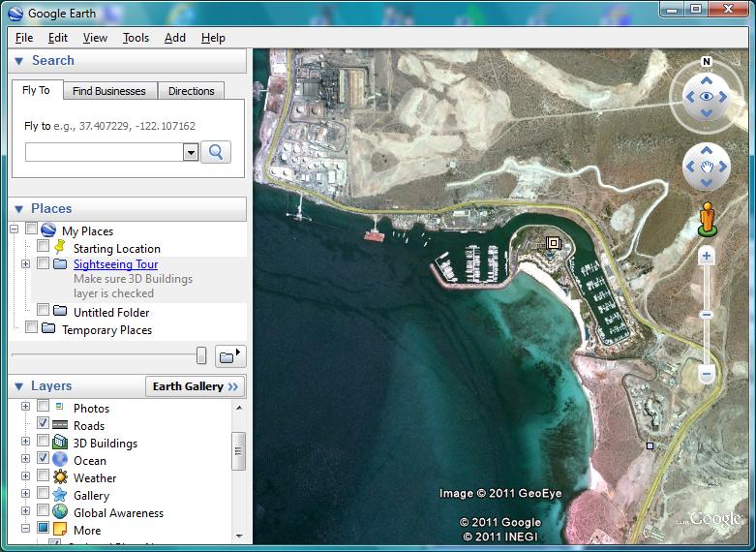Screen dimensions: 756x552
Task: Select the Fly To tab
Action: click(x=36, y=90)
